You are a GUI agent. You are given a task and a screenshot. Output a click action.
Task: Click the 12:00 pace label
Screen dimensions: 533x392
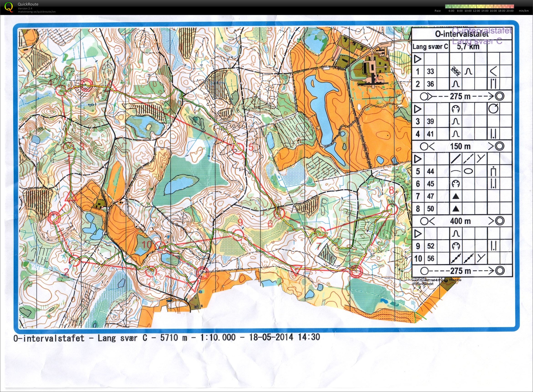point(477,11)
